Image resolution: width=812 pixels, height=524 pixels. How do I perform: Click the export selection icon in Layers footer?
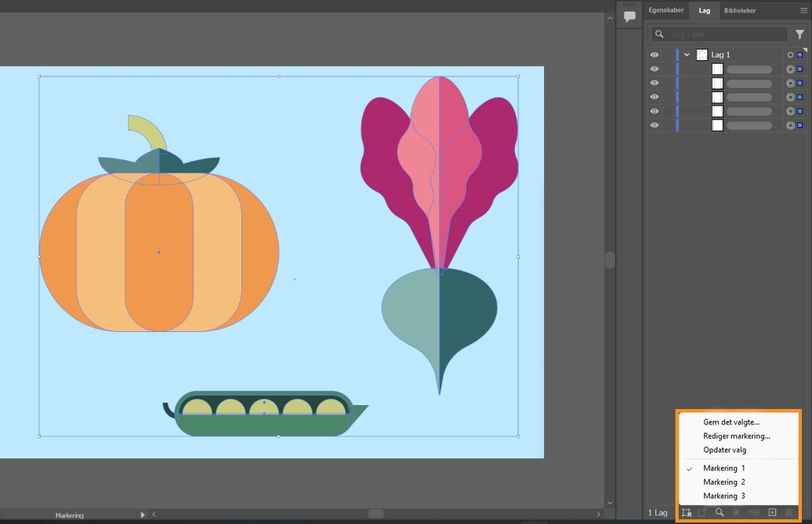point(702,513)
